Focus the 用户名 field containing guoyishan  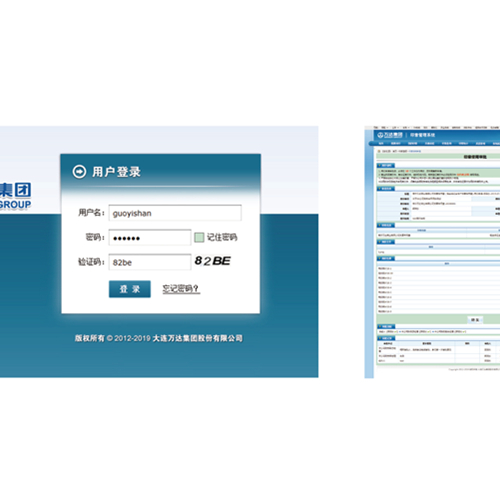point(175,213)
